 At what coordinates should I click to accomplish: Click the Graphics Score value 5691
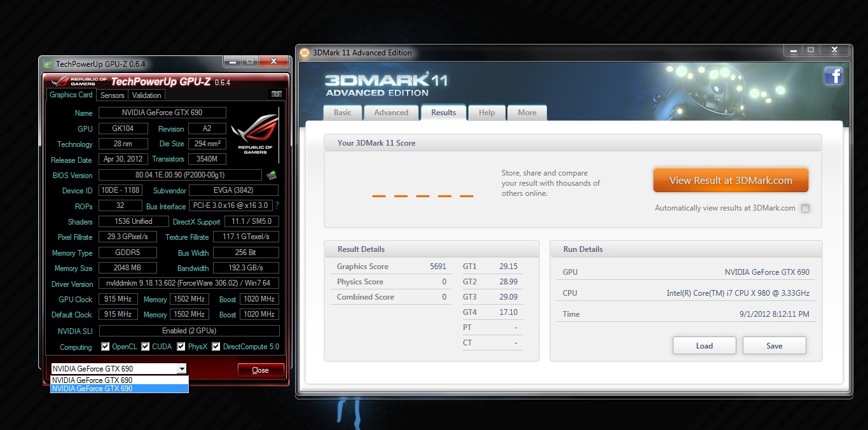tap(437, 267)
